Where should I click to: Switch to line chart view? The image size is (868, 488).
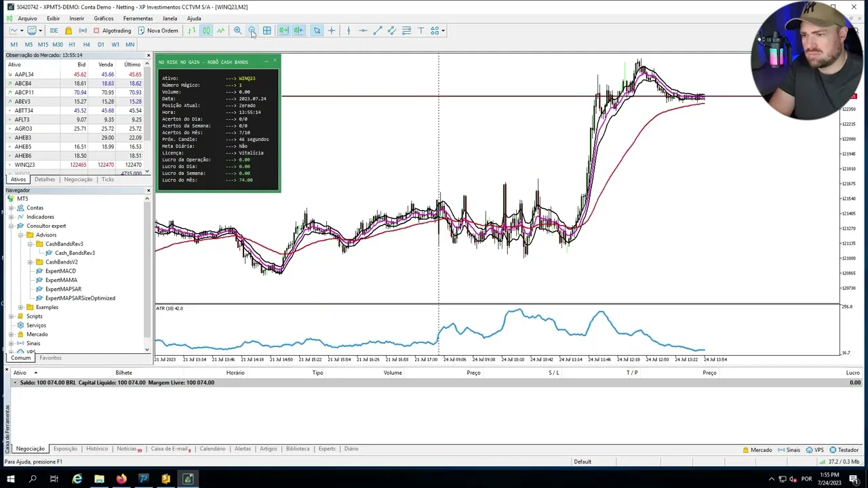220,30
